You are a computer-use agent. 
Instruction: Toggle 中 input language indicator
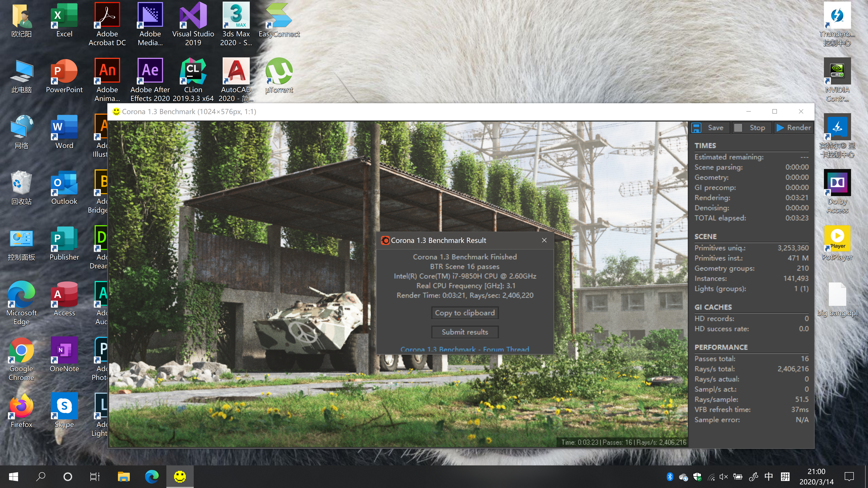pyautogui.click(x=769, y=476)
